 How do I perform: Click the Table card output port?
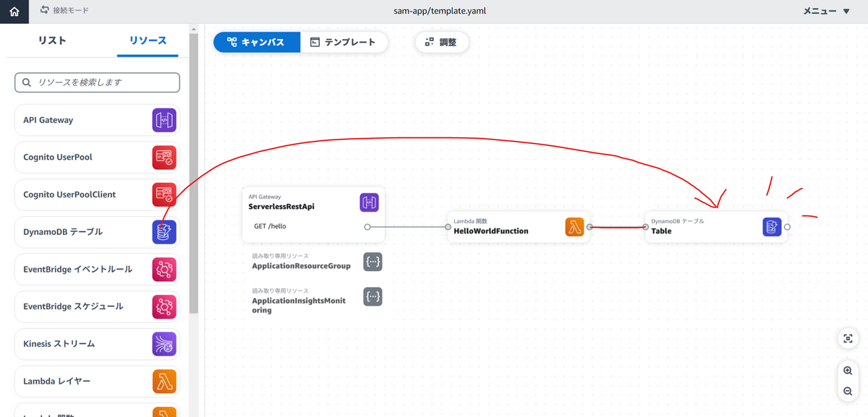(787, 227)
